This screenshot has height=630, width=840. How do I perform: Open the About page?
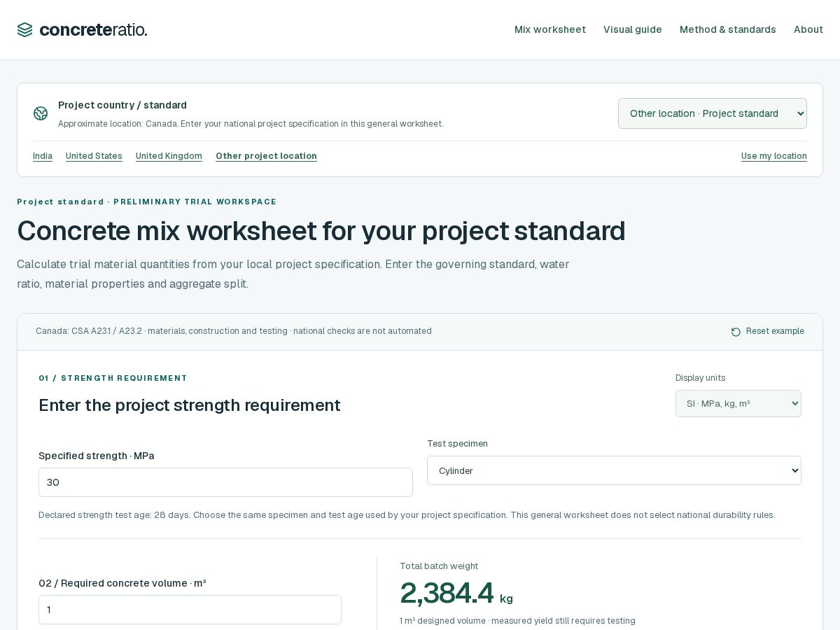click(x=808, y=29)
